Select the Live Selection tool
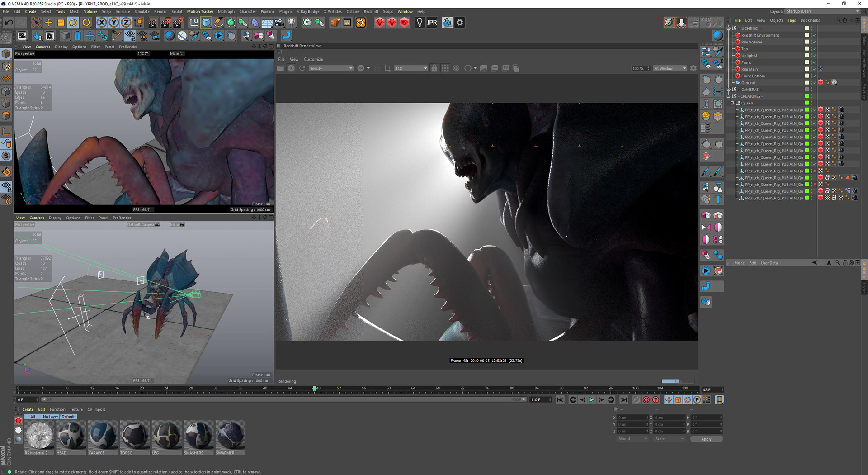868x475 pixels. [x=37, y=23]
